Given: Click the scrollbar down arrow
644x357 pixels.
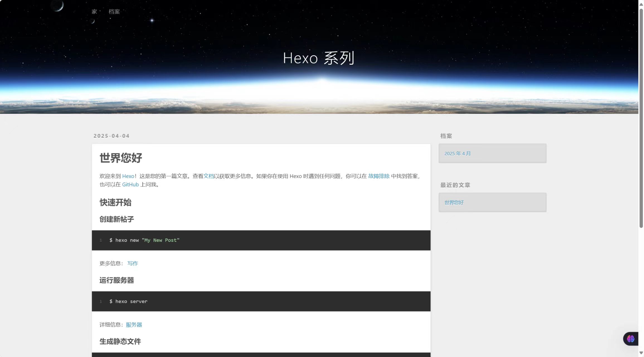Looking at the screenshot, I should (641, 353).
